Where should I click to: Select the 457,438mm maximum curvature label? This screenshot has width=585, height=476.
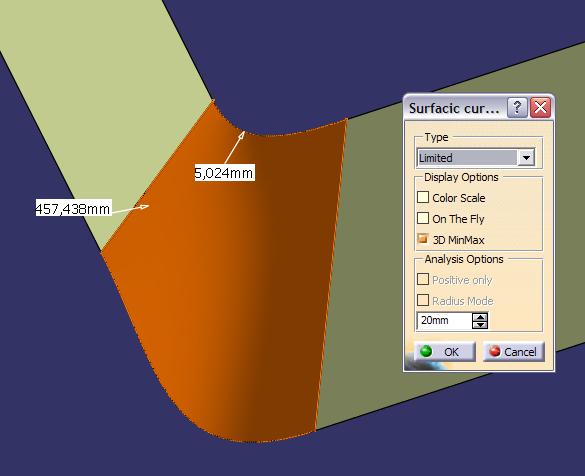click(x=73, y=208)
